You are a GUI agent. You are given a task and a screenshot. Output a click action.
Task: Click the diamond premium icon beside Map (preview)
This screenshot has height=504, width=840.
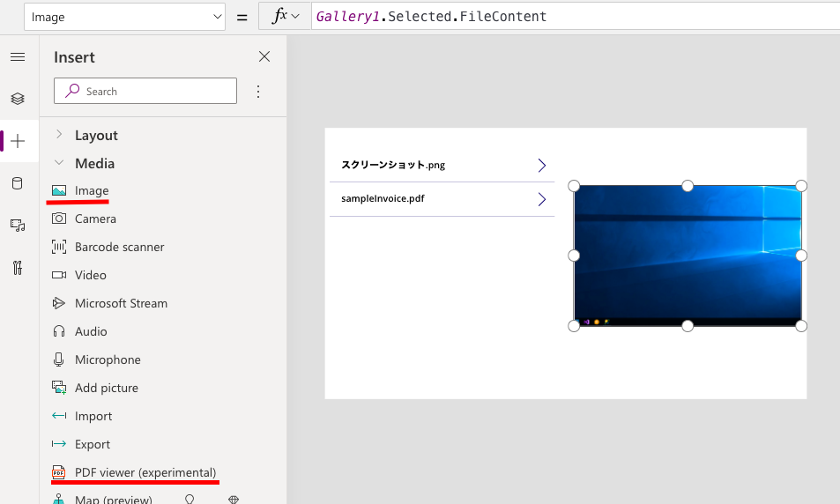233,500
